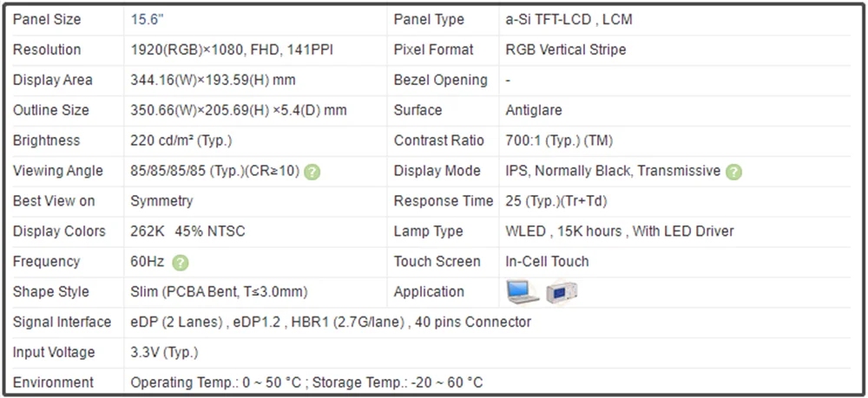Click the 262K 45% NTSC display colors value
The height and width of the screenshot is (398, 868).
click(x=187, y=232)
